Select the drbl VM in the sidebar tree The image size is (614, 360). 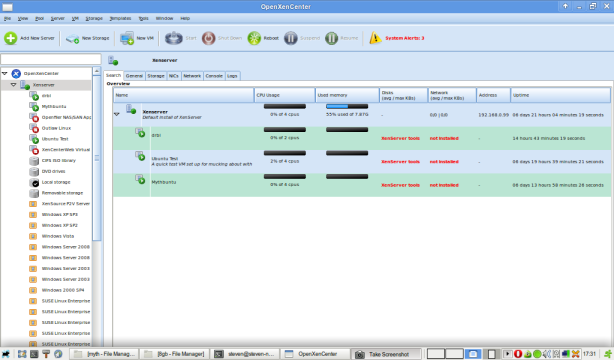point(46,96)
